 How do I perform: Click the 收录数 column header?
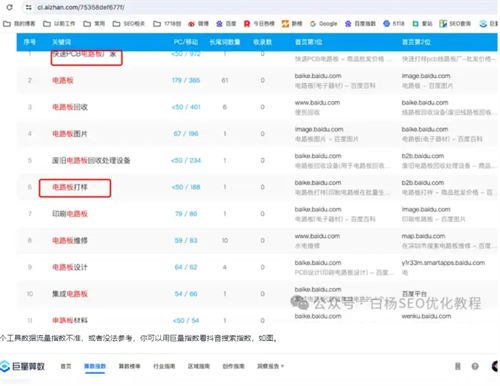(x=263, y=42)
